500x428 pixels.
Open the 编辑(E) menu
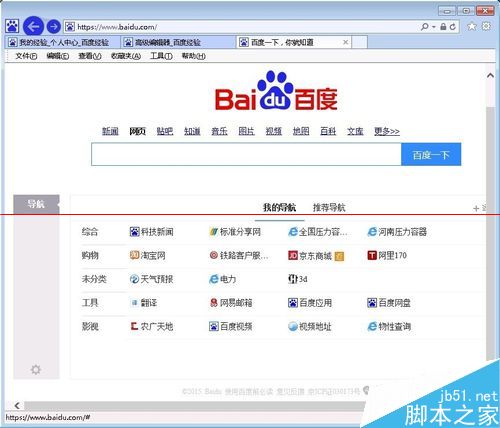point(58,56)
